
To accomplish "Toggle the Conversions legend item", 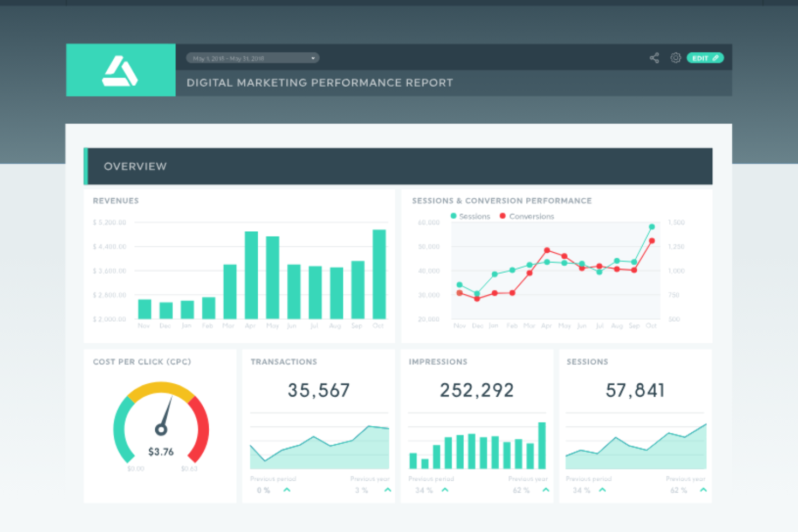I will (x=527, y=216).
